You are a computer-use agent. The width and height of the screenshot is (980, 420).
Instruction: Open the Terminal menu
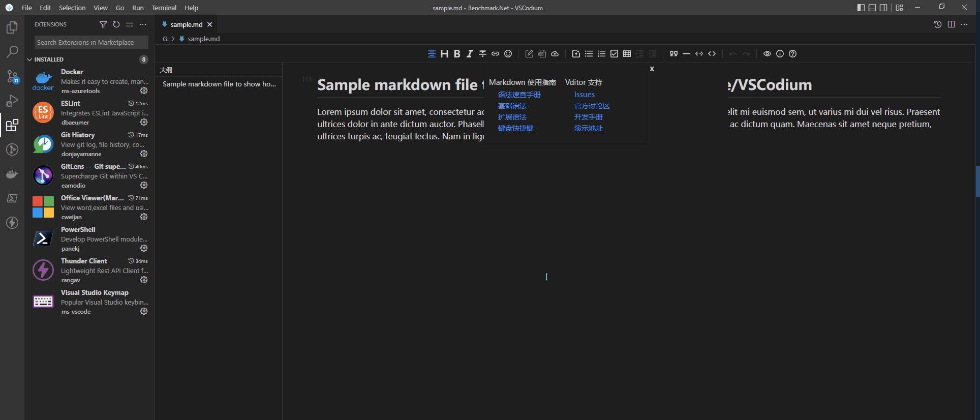pos(164,8)
